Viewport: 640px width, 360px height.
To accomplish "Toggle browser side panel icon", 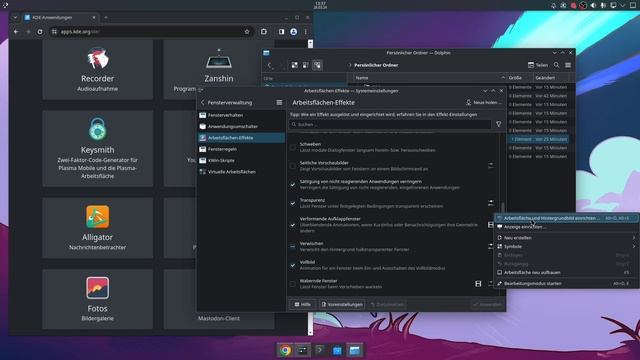I will (282, 31).
